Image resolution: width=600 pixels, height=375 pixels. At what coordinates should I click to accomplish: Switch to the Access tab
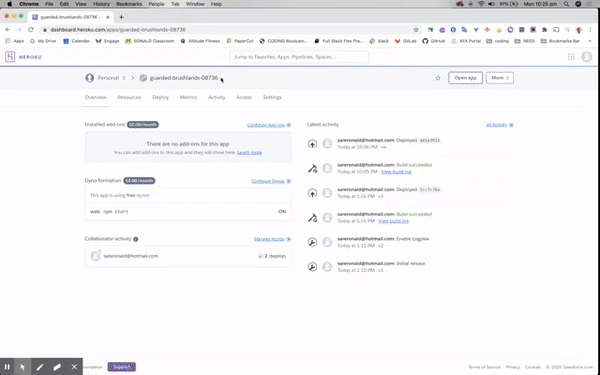point(244,97)
